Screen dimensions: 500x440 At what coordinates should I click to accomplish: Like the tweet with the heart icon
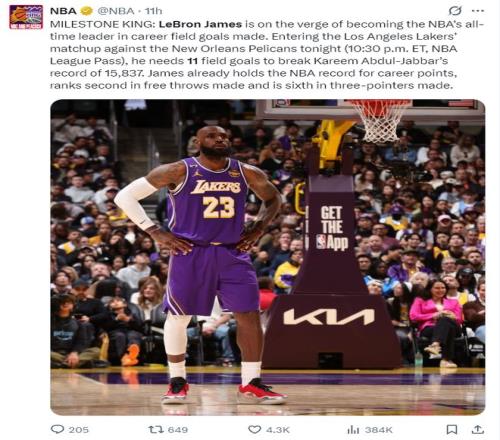[x=255, y=429]
